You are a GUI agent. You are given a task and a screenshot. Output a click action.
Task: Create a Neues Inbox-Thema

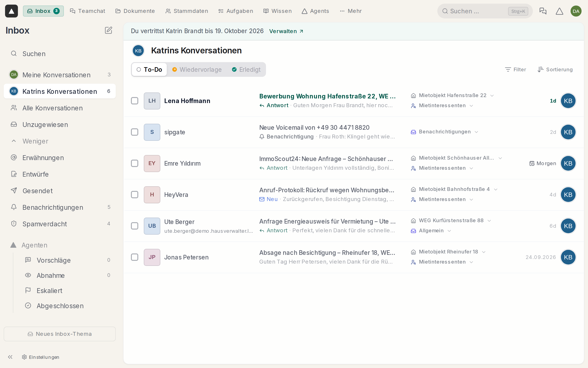point(60,334)
